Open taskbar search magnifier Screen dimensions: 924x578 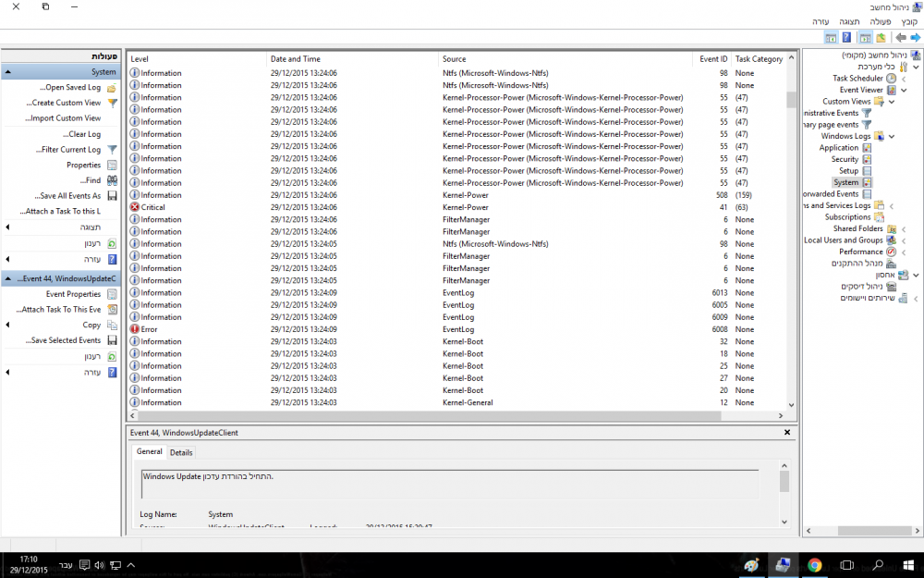(x=878, y=566)
